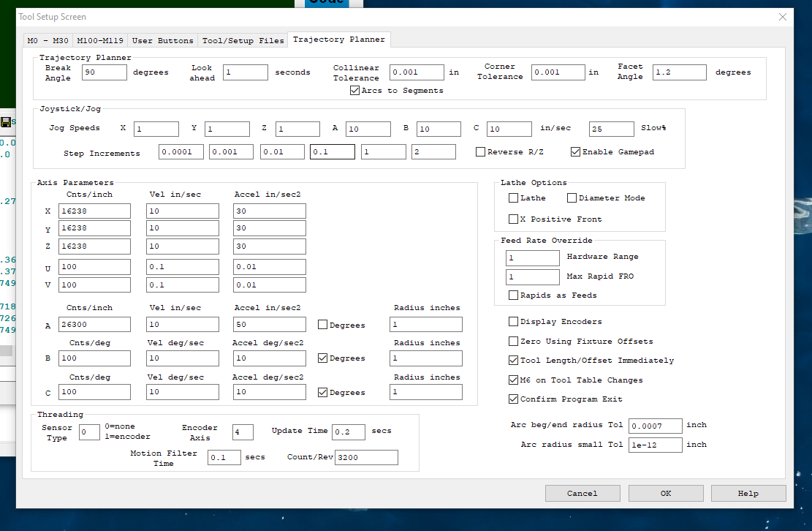Click the Break Angle input field
This screenshot has width=812, height=531.
click(105, 72)
